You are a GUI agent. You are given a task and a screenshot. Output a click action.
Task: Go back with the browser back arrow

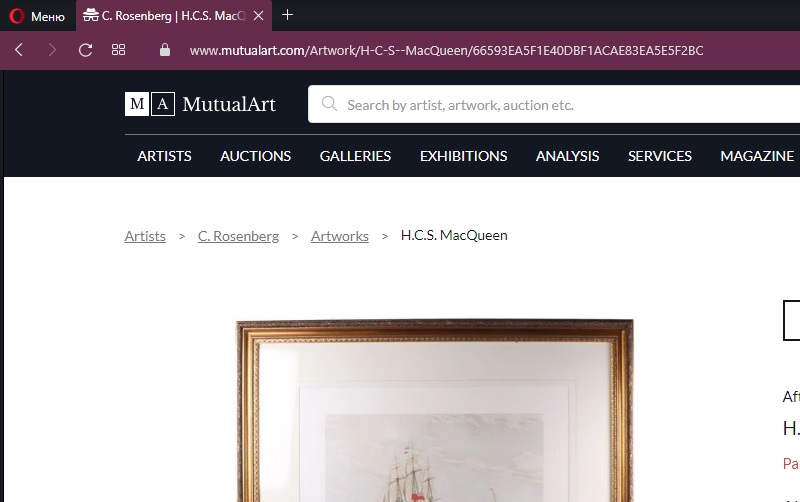coord(19,50)
